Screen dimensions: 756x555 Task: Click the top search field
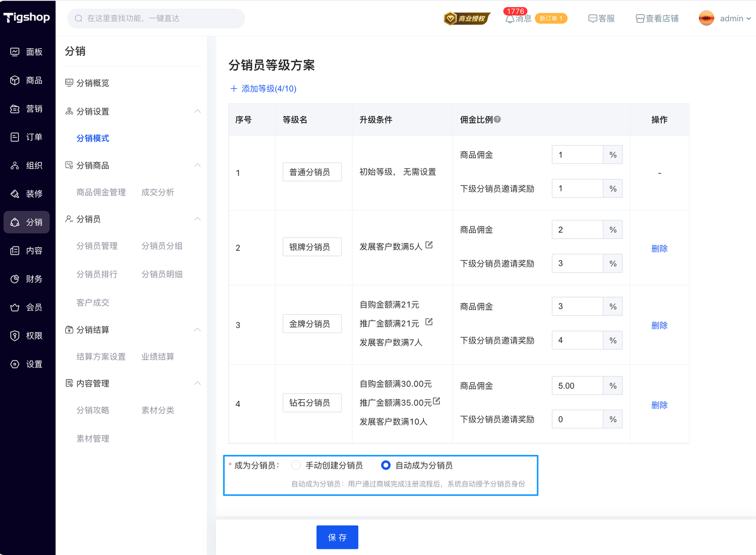point(156,18)
